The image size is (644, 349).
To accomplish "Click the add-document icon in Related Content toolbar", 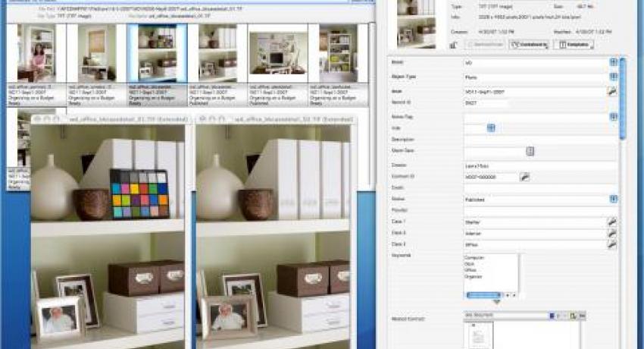I will pos(573,316).
